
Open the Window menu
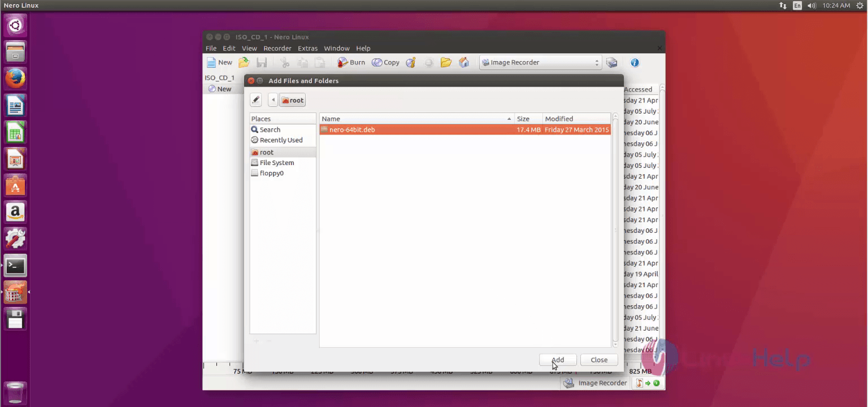tap(337, 49)
